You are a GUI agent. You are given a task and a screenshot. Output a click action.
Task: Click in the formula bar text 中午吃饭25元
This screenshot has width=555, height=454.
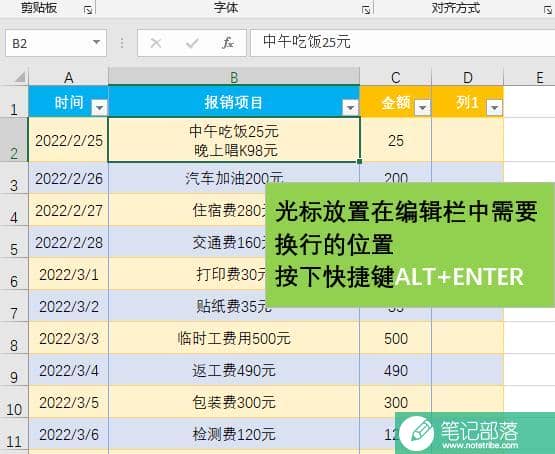pyautogui.click(x=307, y=42)
